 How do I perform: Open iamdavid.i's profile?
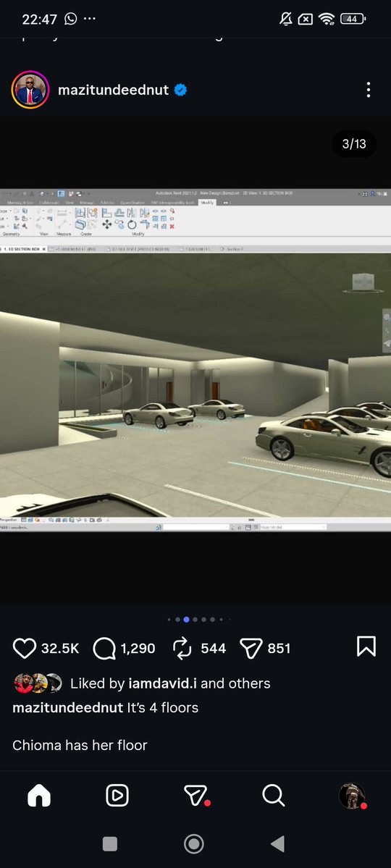click(x=162, y=683)
